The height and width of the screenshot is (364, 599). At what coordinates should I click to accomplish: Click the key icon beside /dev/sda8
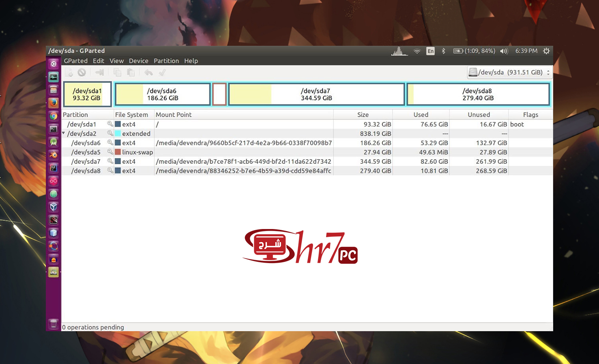pos(110,171)
